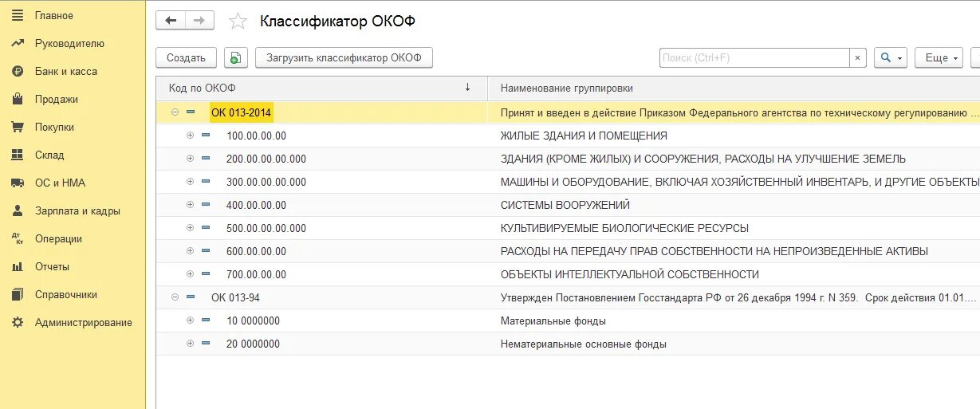The image size is (980, 409).
Task: Click the forward navigation arrow
Action: 199,21
